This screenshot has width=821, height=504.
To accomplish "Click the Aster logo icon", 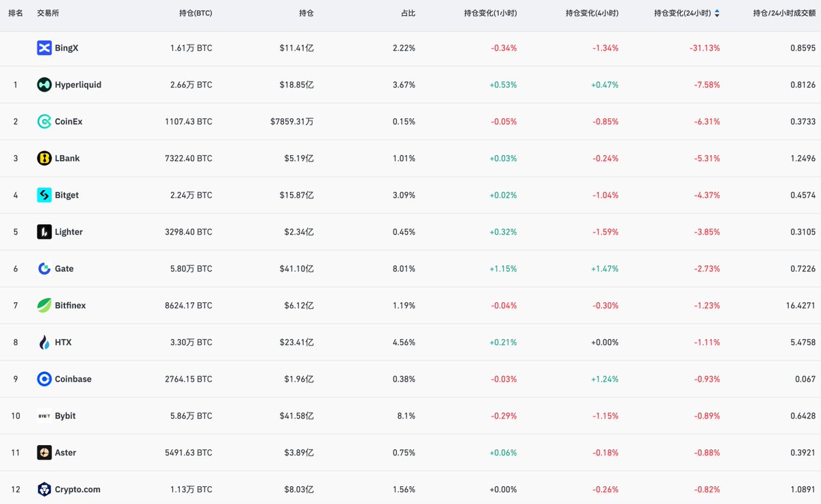I will tap(44, 453).
